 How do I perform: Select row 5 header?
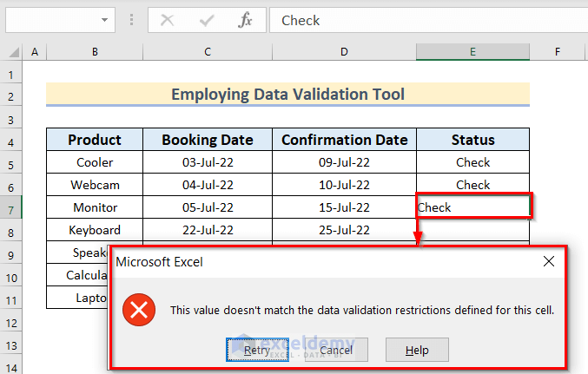coord(12,162)
